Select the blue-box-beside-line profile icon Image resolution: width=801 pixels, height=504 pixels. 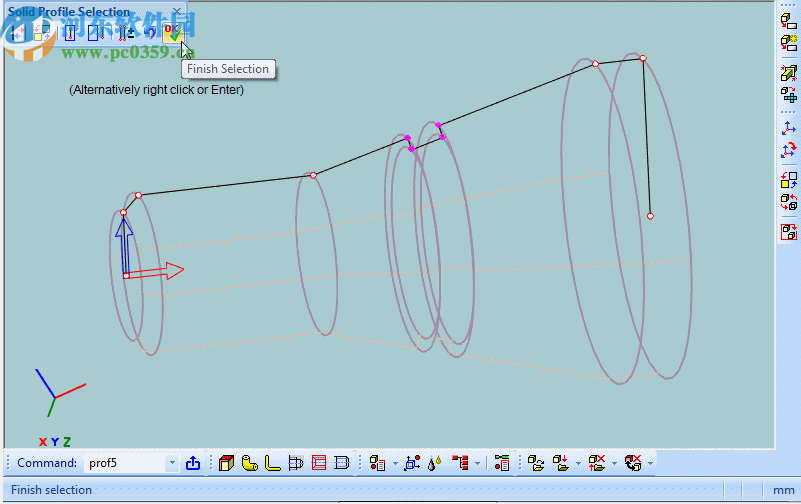coord(96,33)
